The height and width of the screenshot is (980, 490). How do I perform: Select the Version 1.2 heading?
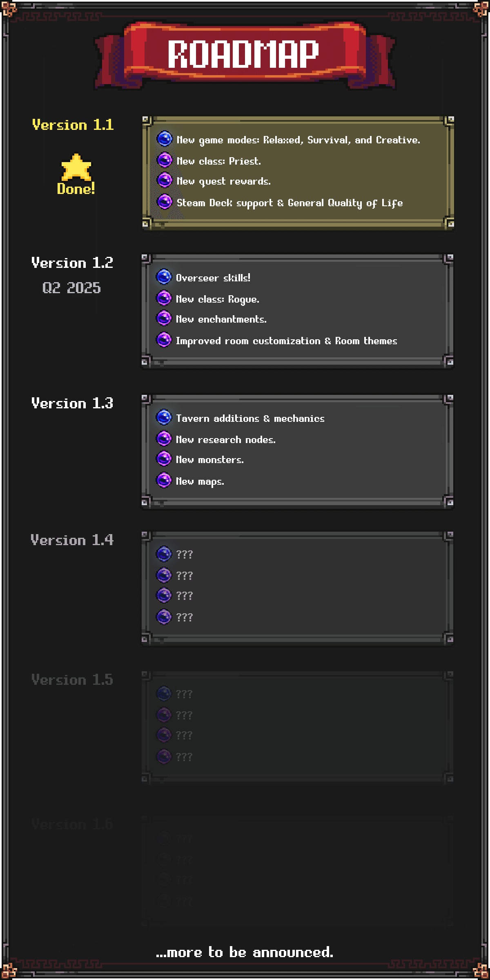(72, 263)
